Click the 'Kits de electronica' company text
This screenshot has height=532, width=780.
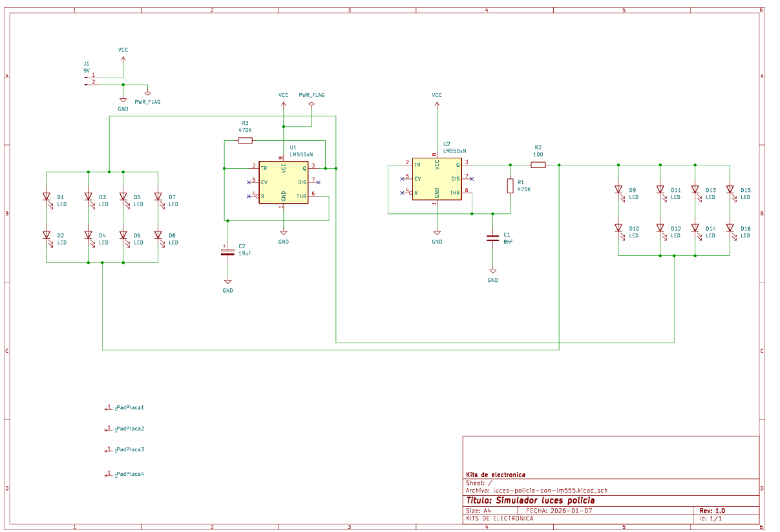pos(496,474)
